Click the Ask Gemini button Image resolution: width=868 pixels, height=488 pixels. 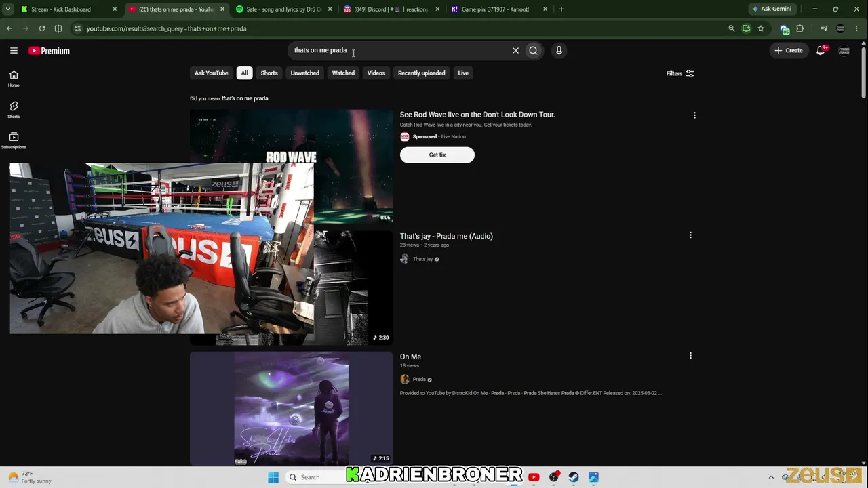(772, 9)
